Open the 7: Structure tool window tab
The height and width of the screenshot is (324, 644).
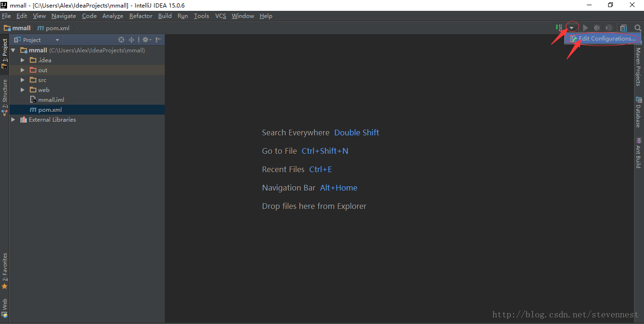[x=5, y=97]
